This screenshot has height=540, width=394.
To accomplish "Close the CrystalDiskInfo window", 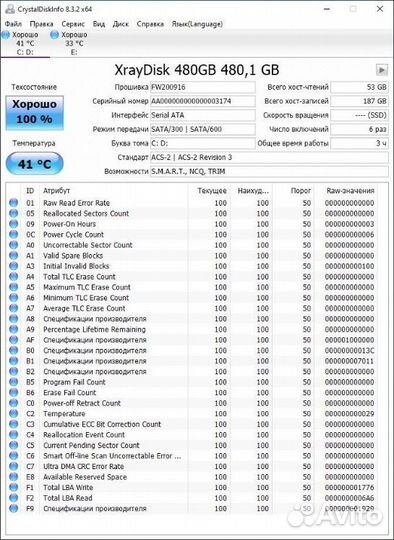I will (x=380, y=9).
